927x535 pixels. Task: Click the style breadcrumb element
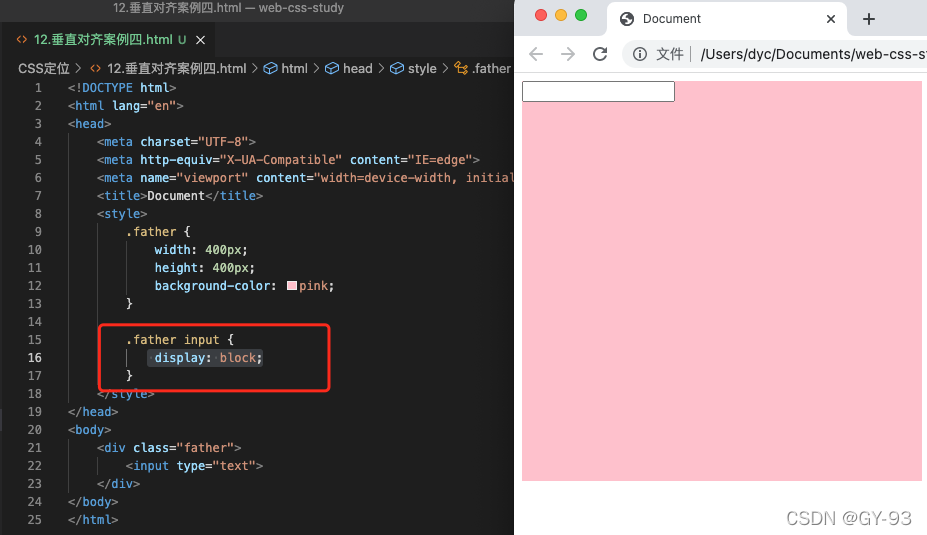pos(413,69)
